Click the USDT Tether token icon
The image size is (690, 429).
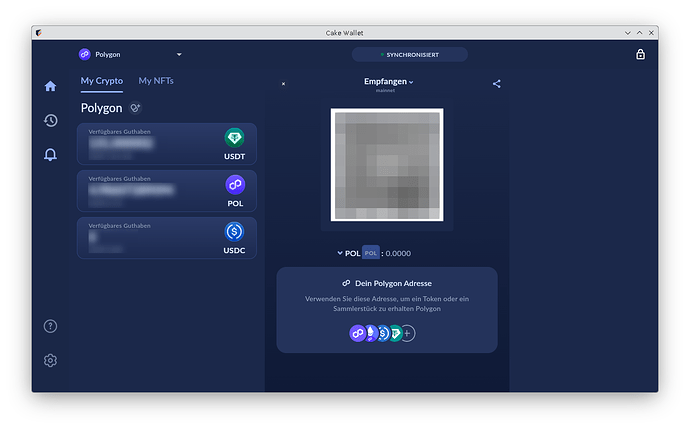pos(235,138)
